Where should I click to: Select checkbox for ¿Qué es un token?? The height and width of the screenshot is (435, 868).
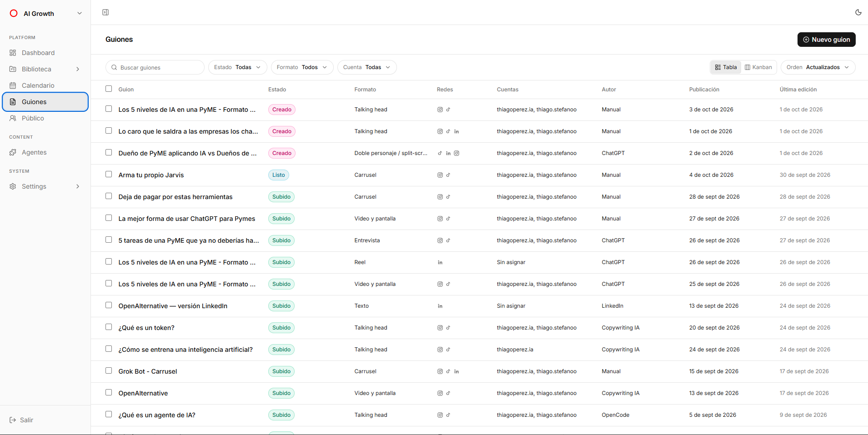point(109,327)
